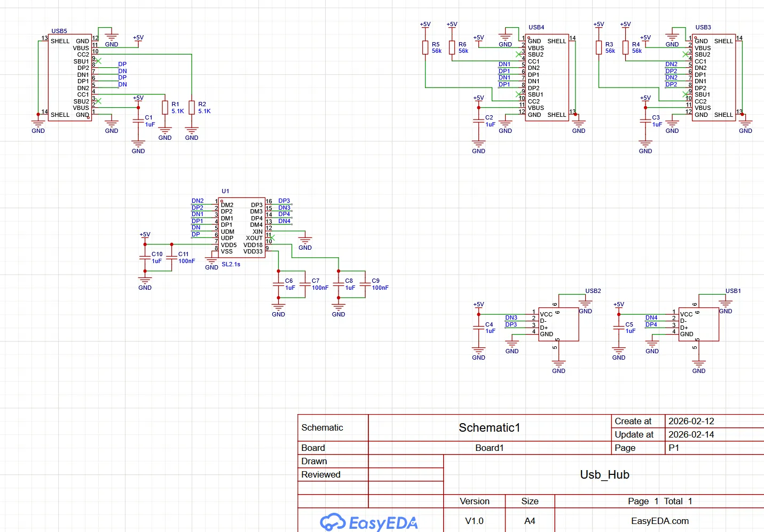
Task: Click the DN3 net label on USB2 pin 2
Action: coord(511,317)
